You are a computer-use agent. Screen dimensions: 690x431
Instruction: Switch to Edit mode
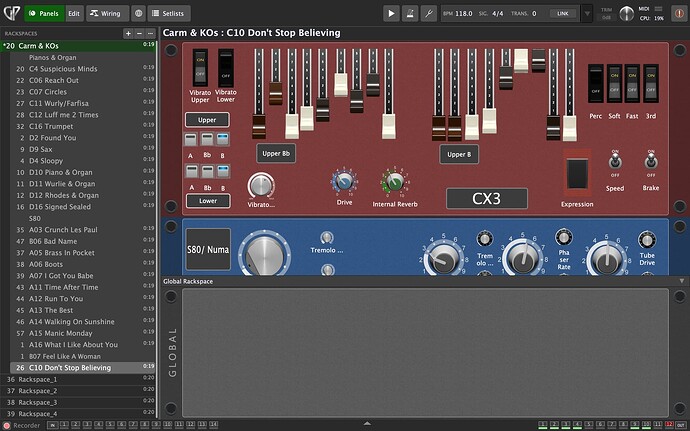(x=74, y=14)
